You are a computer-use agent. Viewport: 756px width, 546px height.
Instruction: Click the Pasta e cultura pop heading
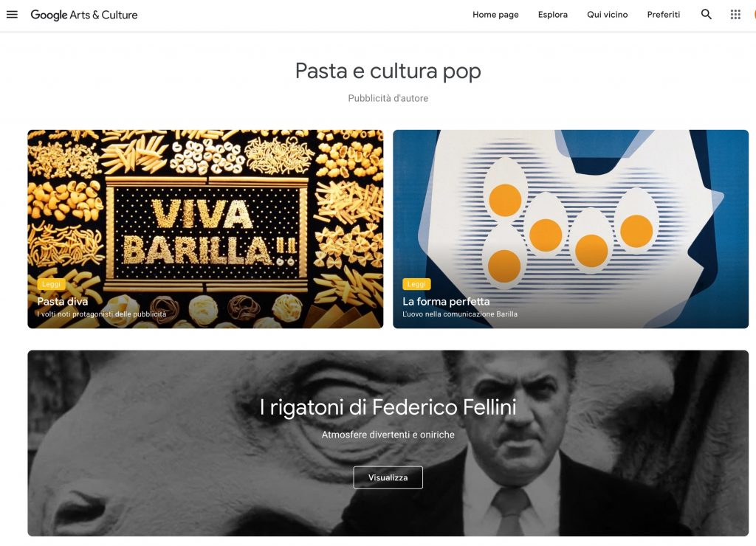(388, 72)
